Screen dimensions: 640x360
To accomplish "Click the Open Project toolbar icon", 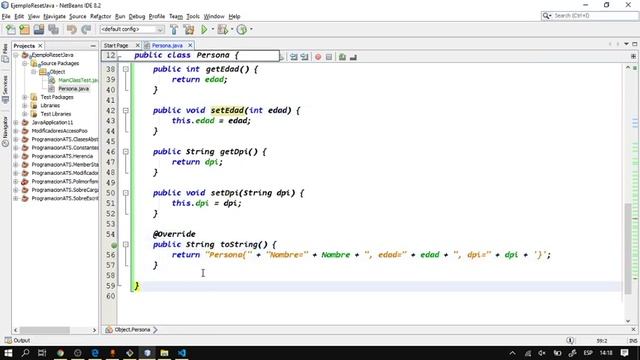I will pyautogui.click(x=39, y=29).
